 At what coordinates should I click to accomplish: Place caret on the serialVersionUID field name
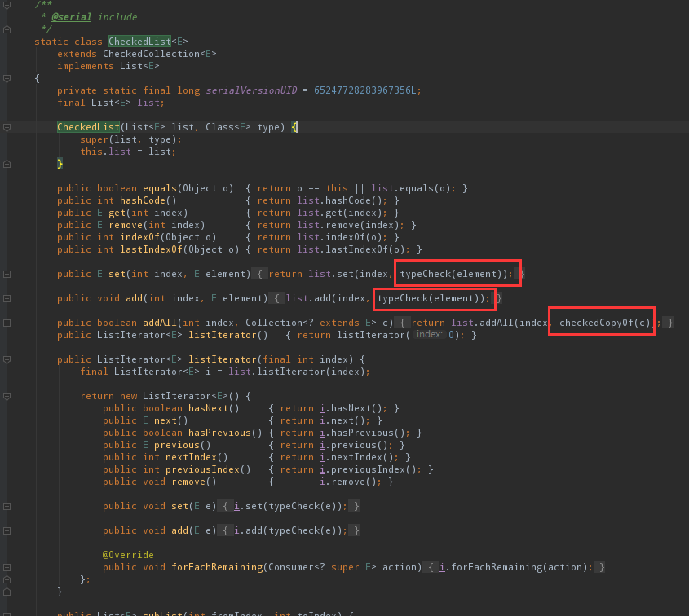coord(251,90)
